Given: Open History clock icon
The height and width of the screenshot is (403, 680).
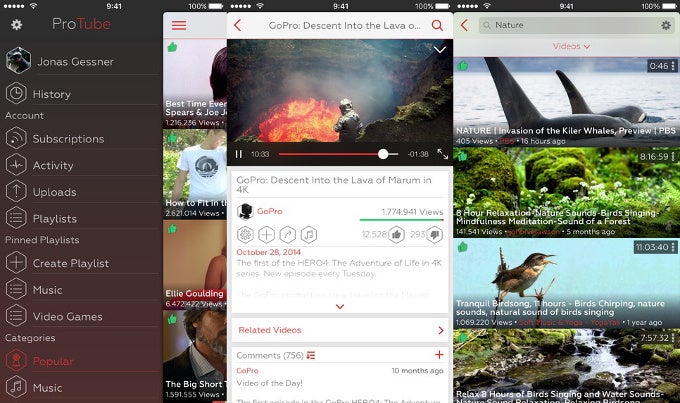Looking at the screenshot, I should (16, 94).
